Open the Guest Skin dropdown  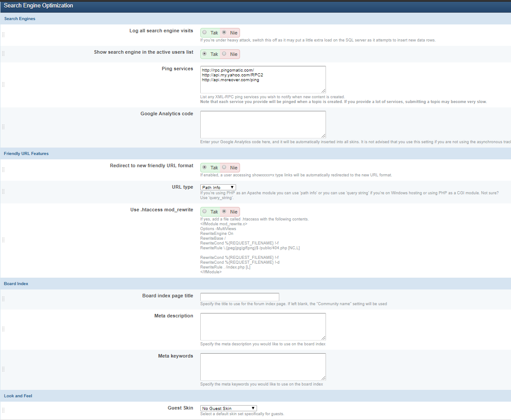pyautogui.click(x=228, y=408)
